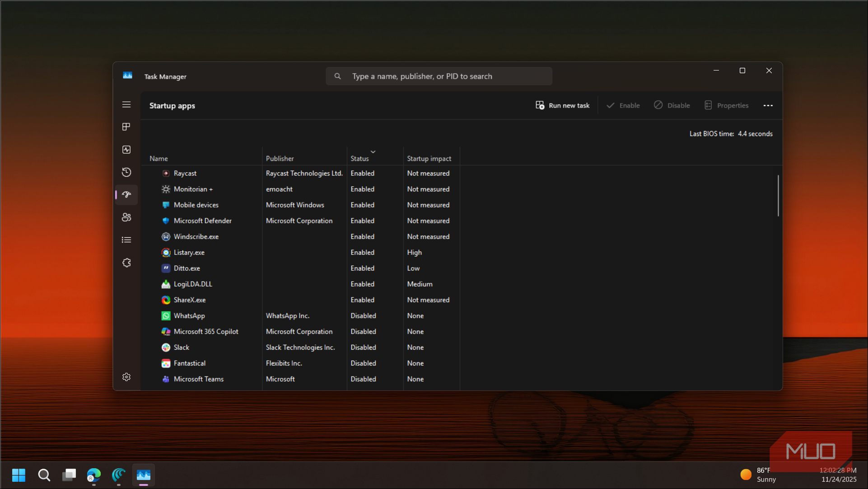868x489 pixels.
Task: Click the Microsoft Teams app icon
Action: [166, 379]
